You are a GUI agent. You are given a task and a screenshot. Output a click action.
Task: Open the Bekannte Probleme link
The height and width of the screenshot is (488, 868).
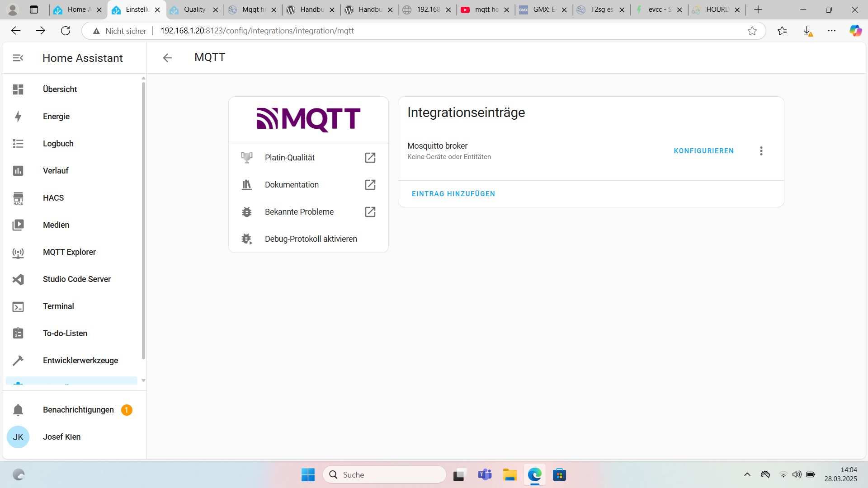tap(308, 212)
